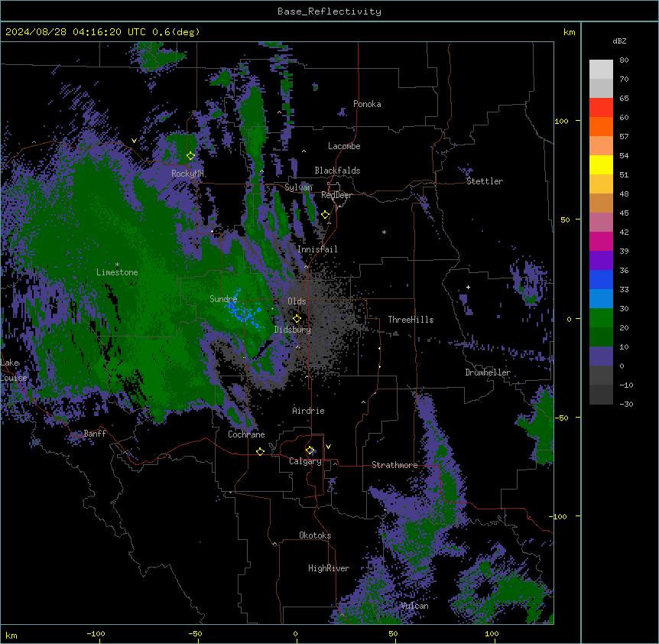Click the Strathmore label
Screen dimensions: 659x644
click(394, 465)
